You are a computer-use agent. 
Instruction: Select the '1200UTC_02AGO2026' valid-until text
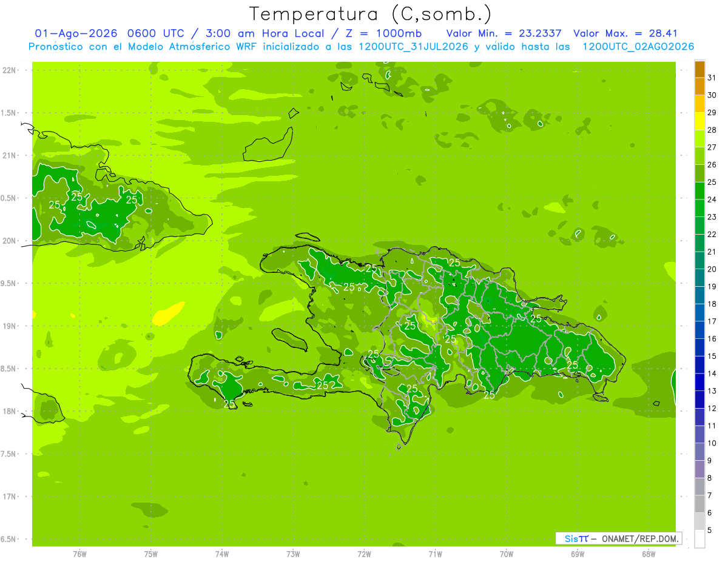(638, 47)
